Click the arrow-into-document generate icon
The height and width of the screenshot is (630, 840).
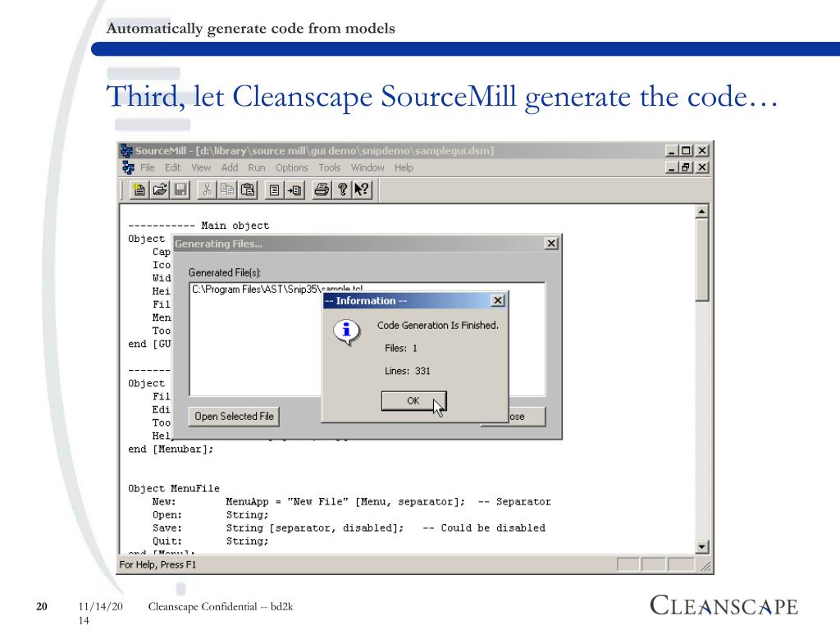[294, 189]
